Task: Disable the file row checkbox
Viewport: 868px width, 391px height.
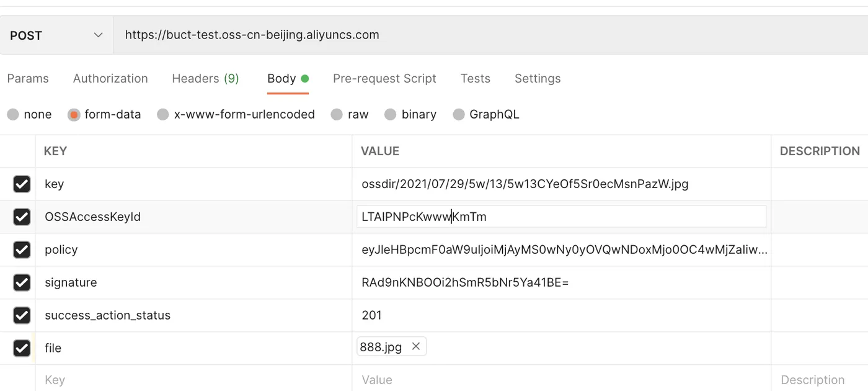Action: pyautogui.click(x=22, y=348)
